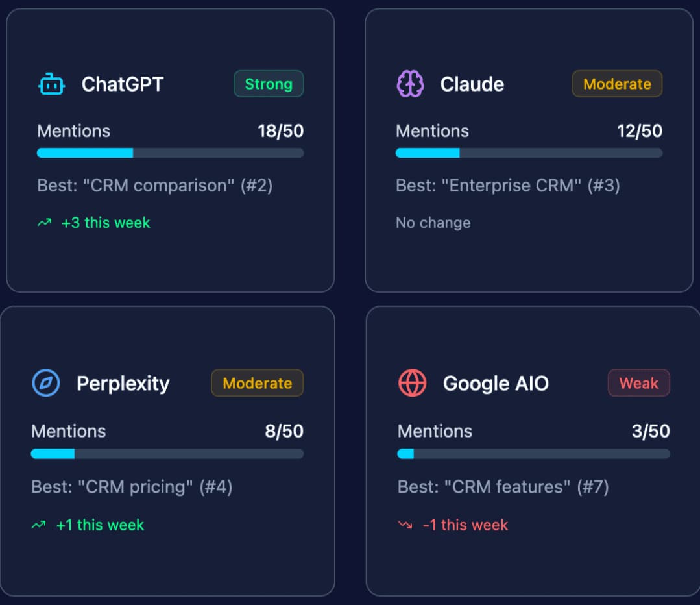Click the Perplexity compass icon
This screenshot has height=605, width=700.
click(45, 384)
